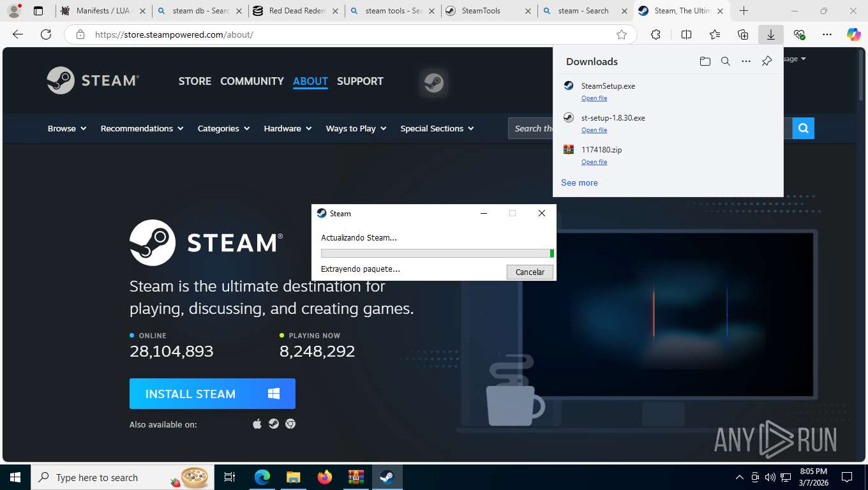Click the Steam Deck platform icon
The width and height of the screenshot is (868, 490).
[274, 424]
